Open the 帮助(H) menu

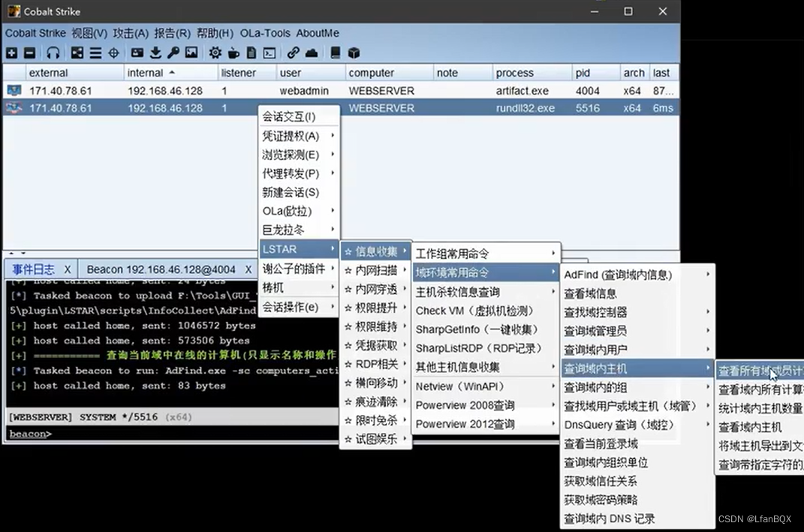coord(215,33)
